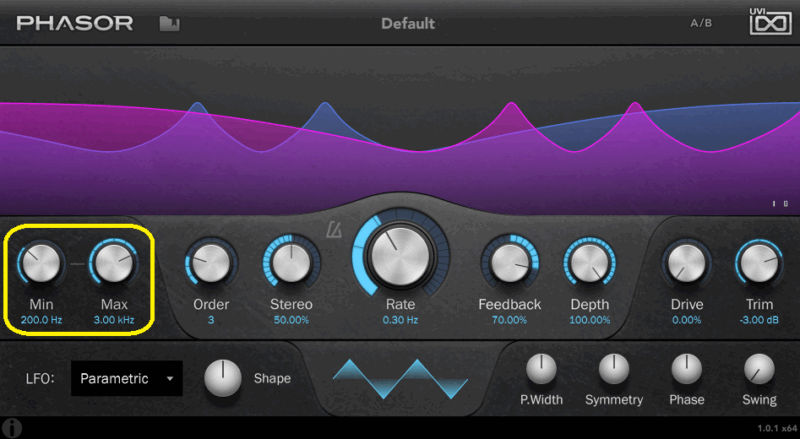Toggle the metronome sync icon beside Rate
Viewport: 800px width, 439px height.
click(x=334, y=230)
